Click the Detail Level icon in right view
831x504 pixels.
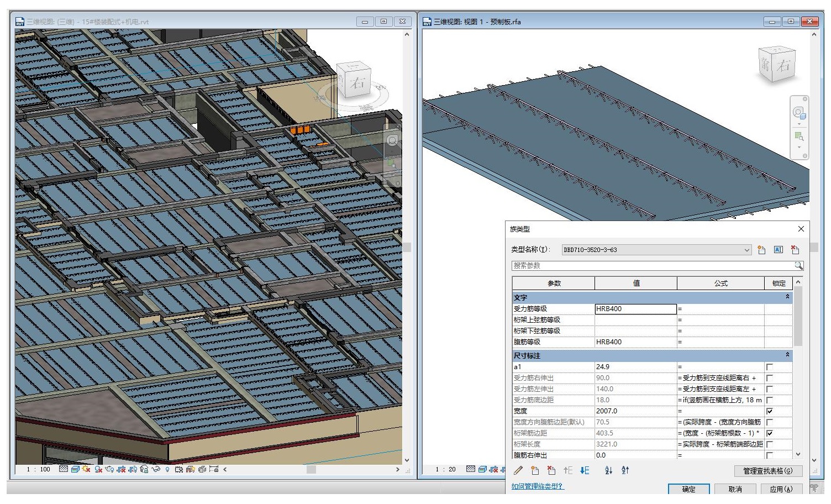coord(471,469)
